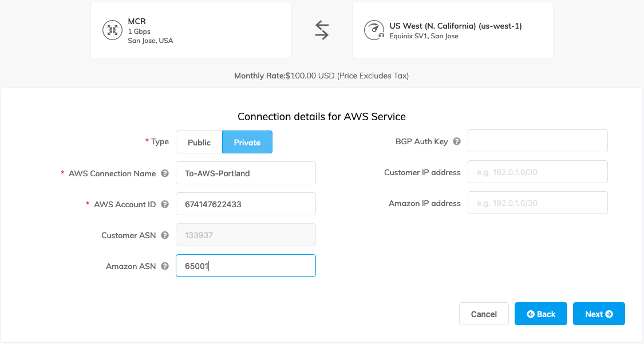Go back using the Back button
Image resolution: width=644 pixels, height=344 pixels.
540,314
